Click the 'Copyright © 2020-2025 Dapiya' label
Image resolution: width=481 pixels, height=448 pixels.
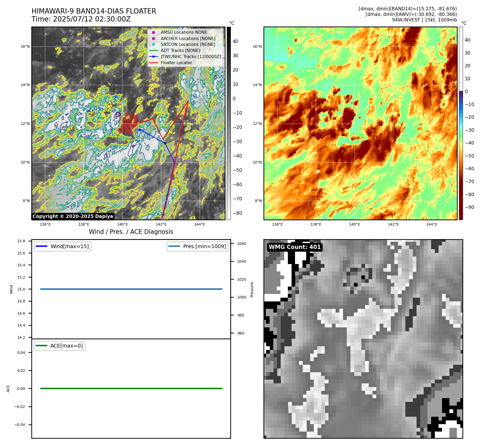pyautogui.click(x=73, y=216)
